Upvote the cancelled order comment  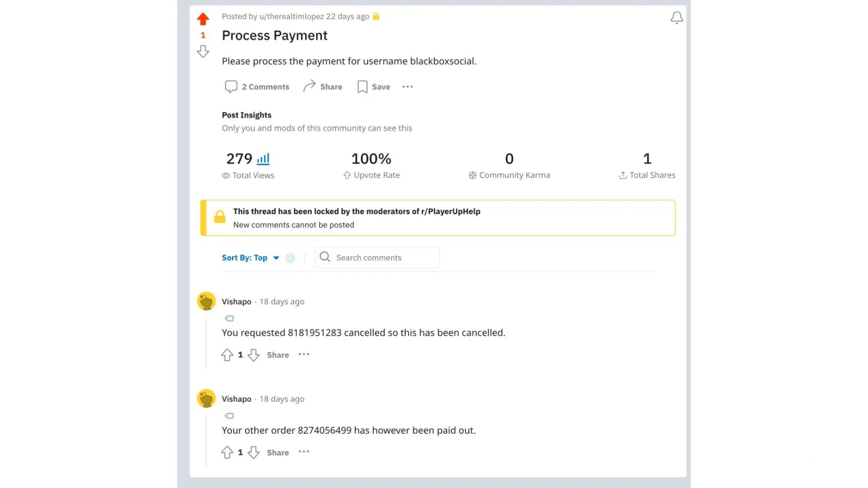tap(227, 355)
